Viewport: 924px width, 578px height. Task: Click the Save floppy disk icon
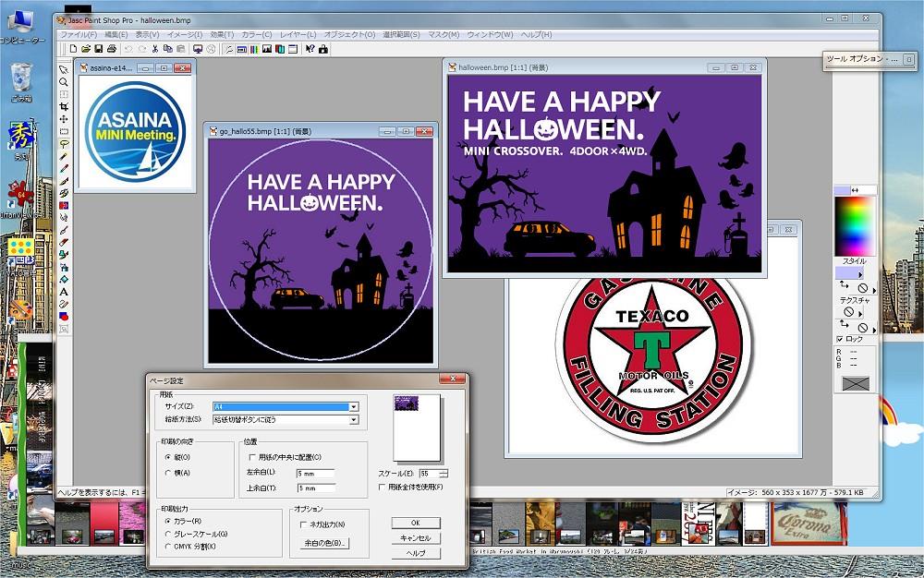pyautogui.click(x=99, y=49)
